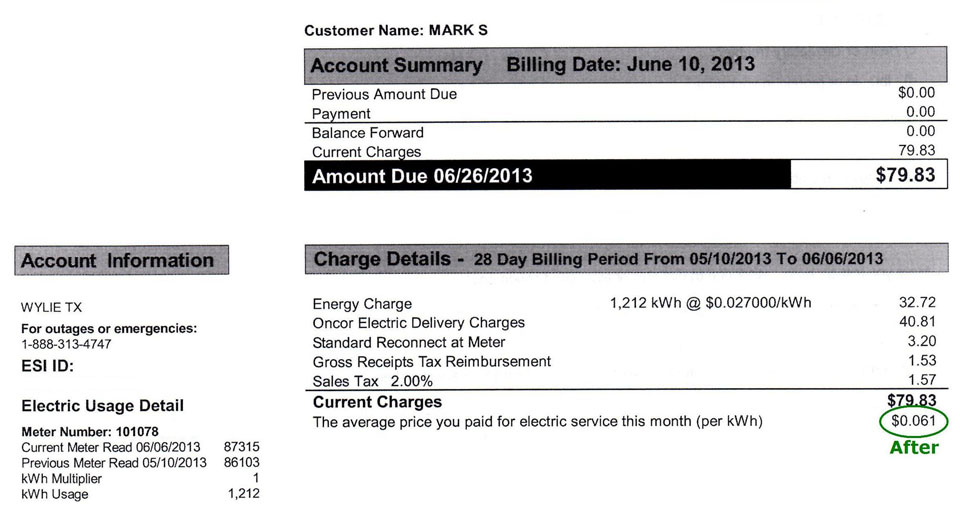Click Oncor Electric Delivery Charges line
The width and height of the screenshot is (960, 522).
624,323
